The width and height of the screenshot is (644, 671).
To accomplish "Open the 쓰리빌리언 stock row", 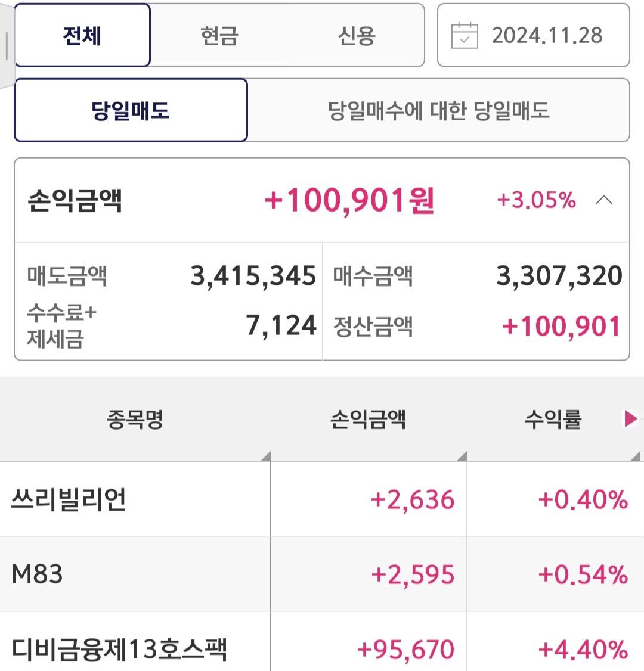I will click(69, 499).
